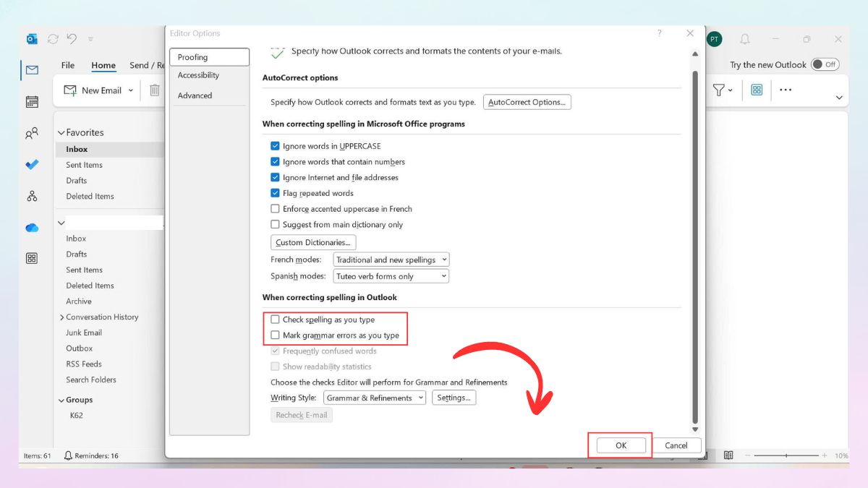Viewport: 868px width, 488px height.
Task: Open the Calendar module in the sidebar
Action: click(x=32, y=102)
